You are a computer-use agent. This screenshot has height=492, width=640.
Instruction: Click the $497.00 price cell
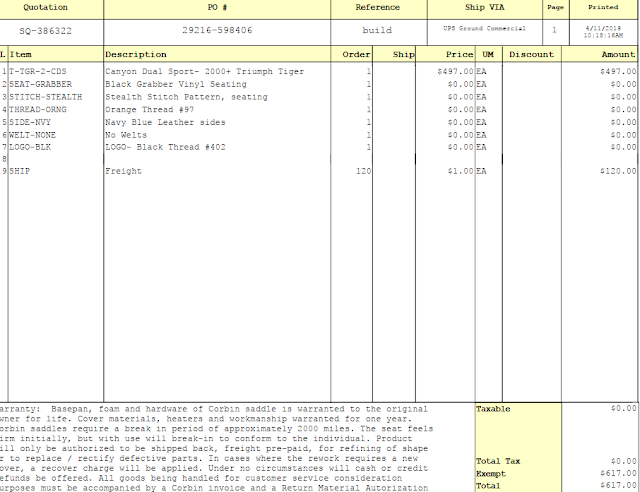[x=455, y=71]
